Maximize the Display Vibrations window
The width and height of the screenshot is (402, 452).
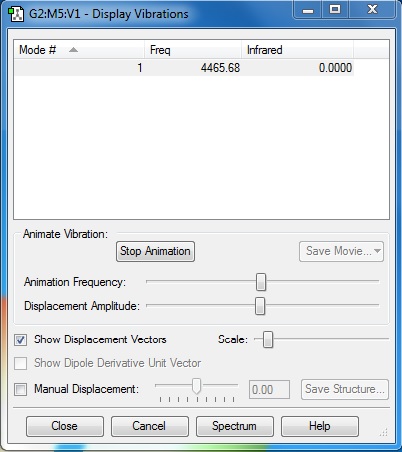coord(335,9)
